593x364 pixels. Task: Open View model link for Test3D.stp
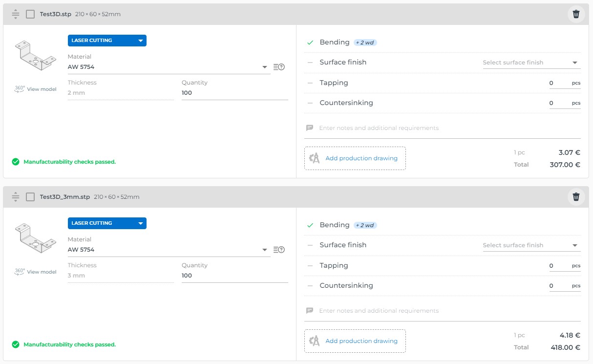pos(42,89)
